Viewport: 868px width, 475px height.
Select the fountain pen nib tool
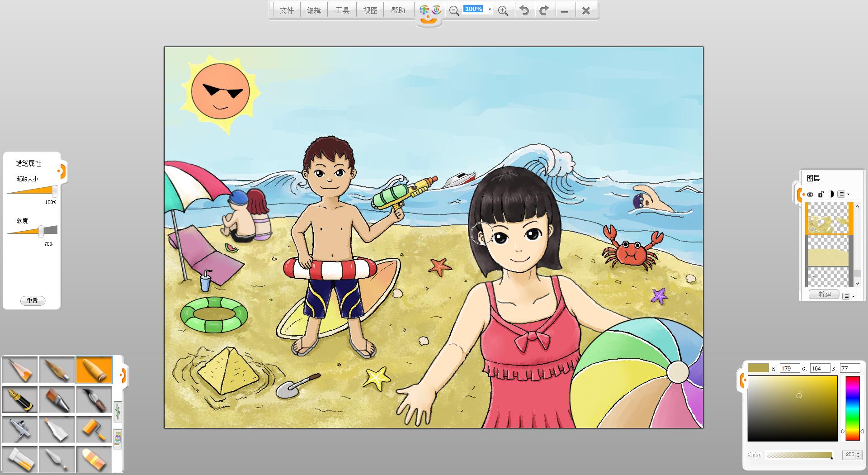click(x=20, y=399)
